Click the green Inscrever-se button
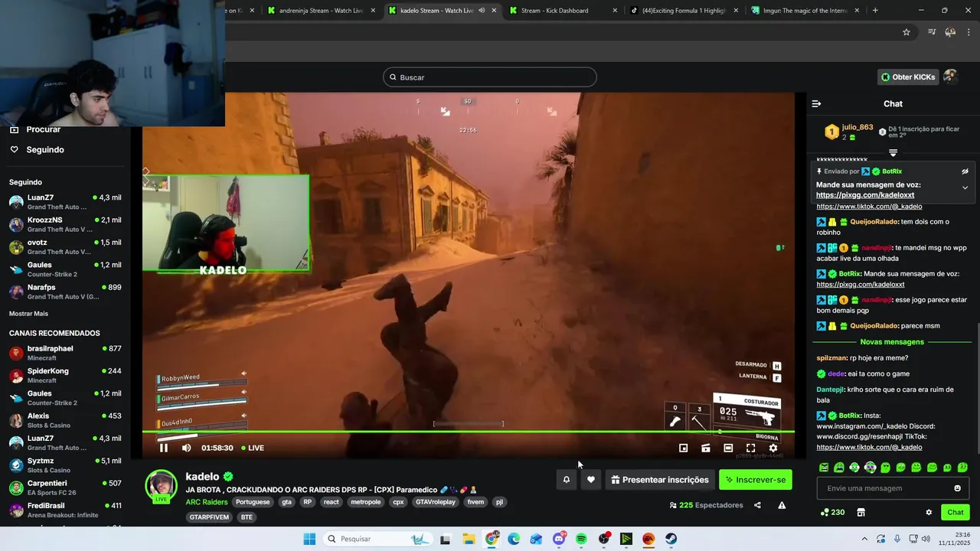Viewport: 980px width, 551px height. (x=756, y=480)
